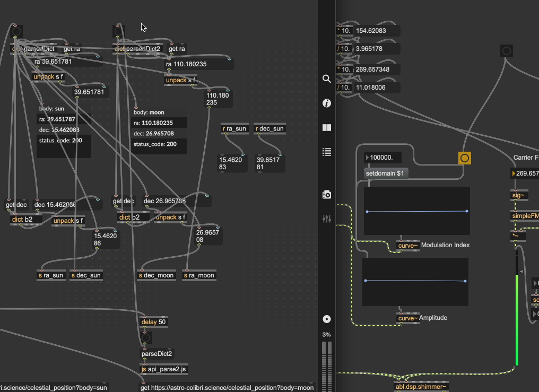Click the search magnifier icon in the sidebar
This screenshot has height=392, width=539.
(x=327, y=79)
